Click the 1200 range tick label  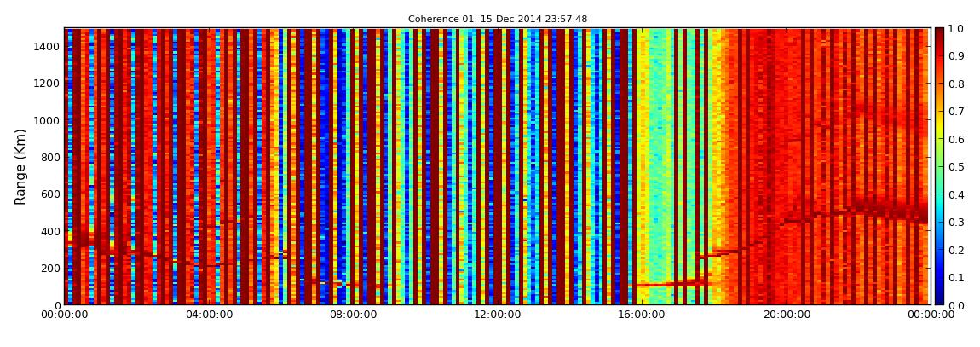48,84
